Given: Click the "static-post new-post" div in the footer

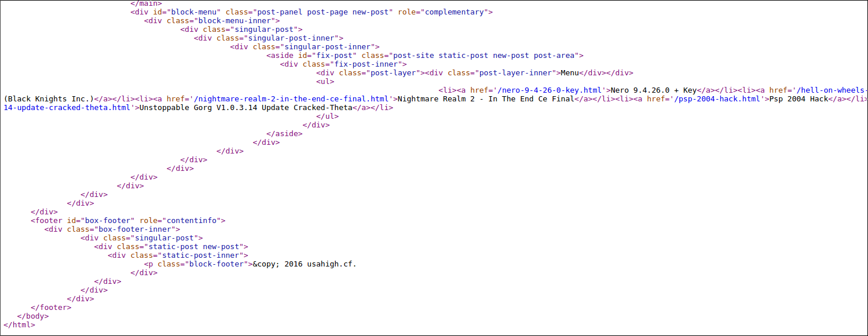Looking at the screenshot, I should point(171,247).
